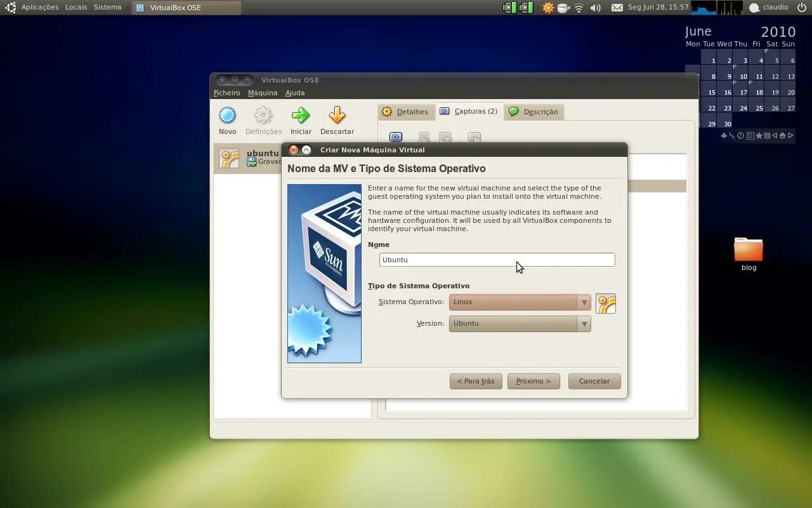Switch to the Capturas (2) tab
This screenshot has width=812, height=508.
point(469,111)
